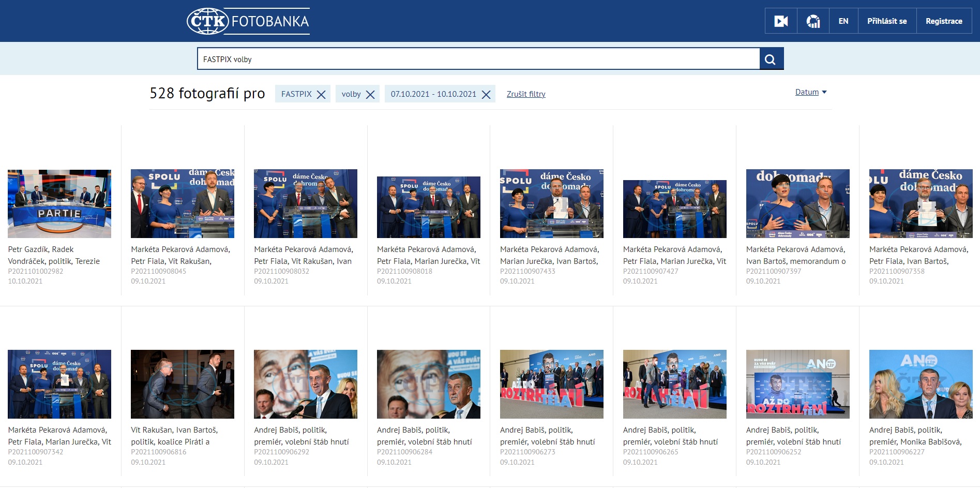Open the Registrace page
The width and height of the screenshot is (980, 488).
944,21
